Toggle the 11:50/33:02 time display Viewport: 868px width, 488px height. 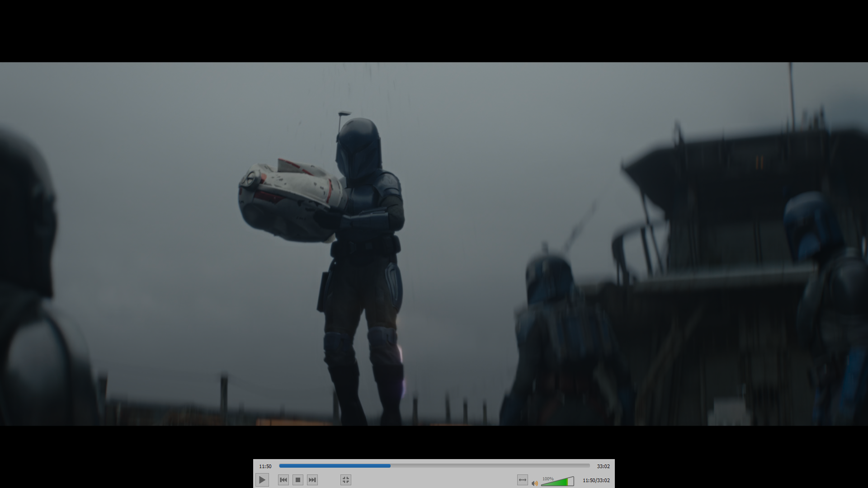(x=596, y=480)
